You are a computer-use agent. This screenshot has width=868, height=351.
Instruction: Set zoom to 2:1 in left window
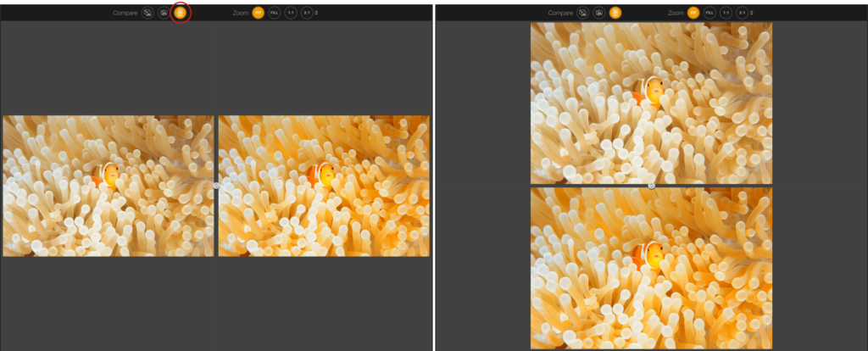[307, 13]
